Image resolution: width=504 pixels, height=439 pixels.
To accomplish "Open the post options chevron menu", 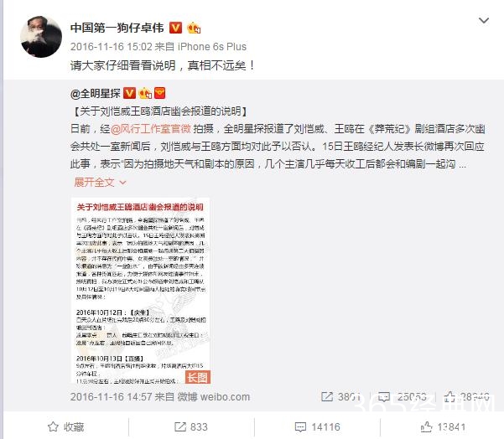I will 484,21.
